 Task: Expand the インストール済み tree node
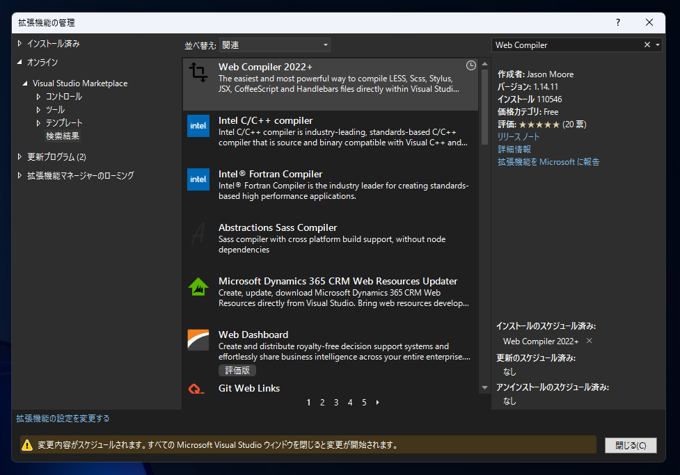(20, 43)
